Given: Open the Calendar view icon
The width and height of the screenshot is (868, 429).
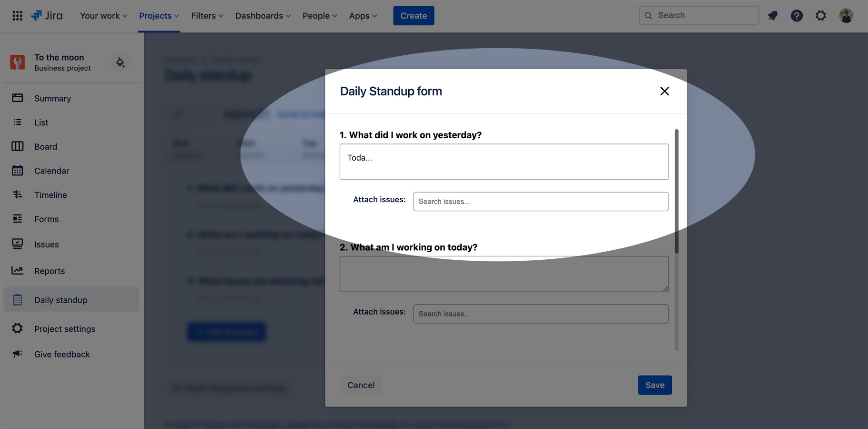Looking at the screenshot, I should coord(17,171).
